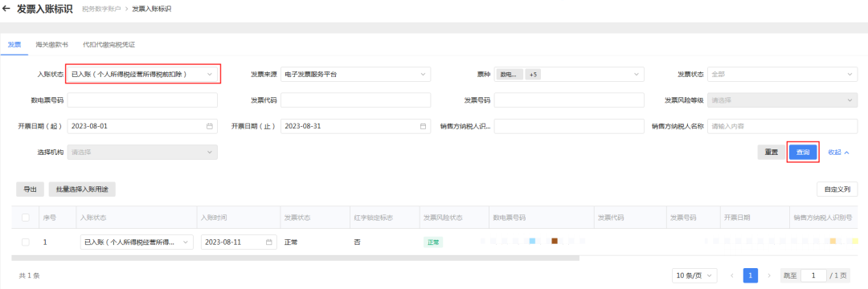Open the 发票风险等级 dropdown
This screenshot has width=868, height=289.
click(x=782, y=100)
